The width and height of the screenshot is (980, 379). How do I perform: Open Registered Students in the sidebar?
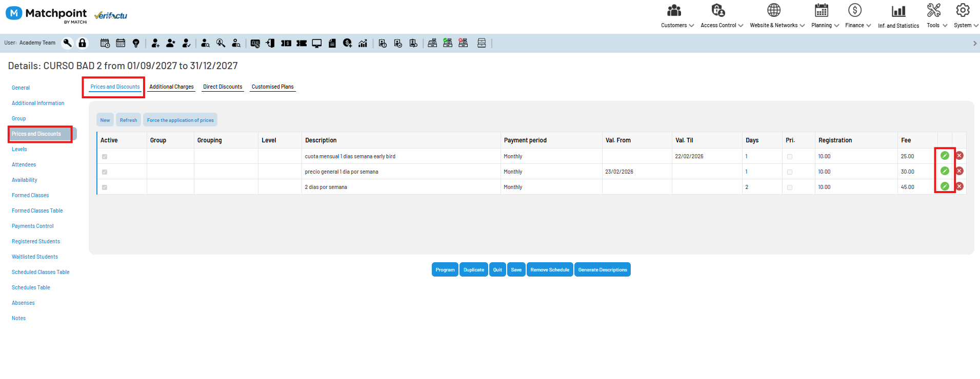tap(36, 242)
